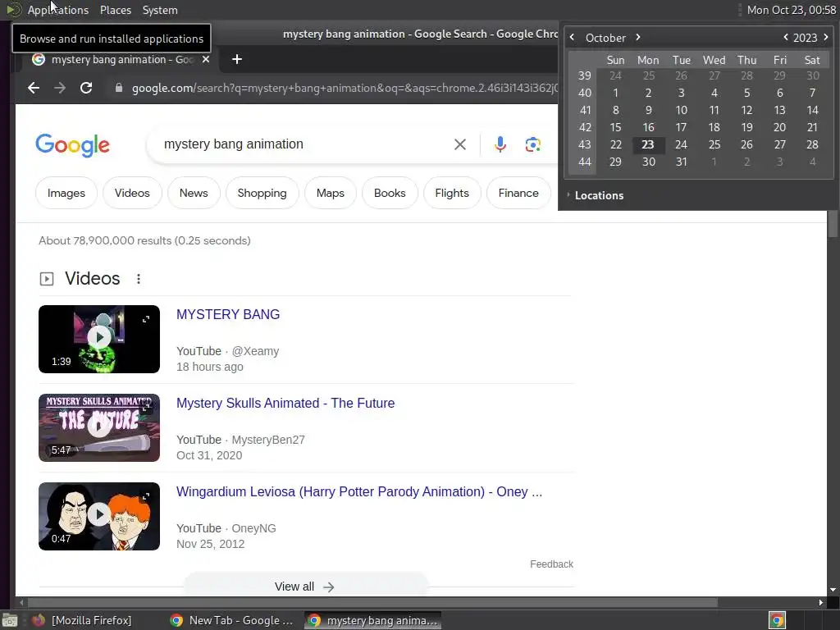Open the Applications menu

tap(58, 10)
